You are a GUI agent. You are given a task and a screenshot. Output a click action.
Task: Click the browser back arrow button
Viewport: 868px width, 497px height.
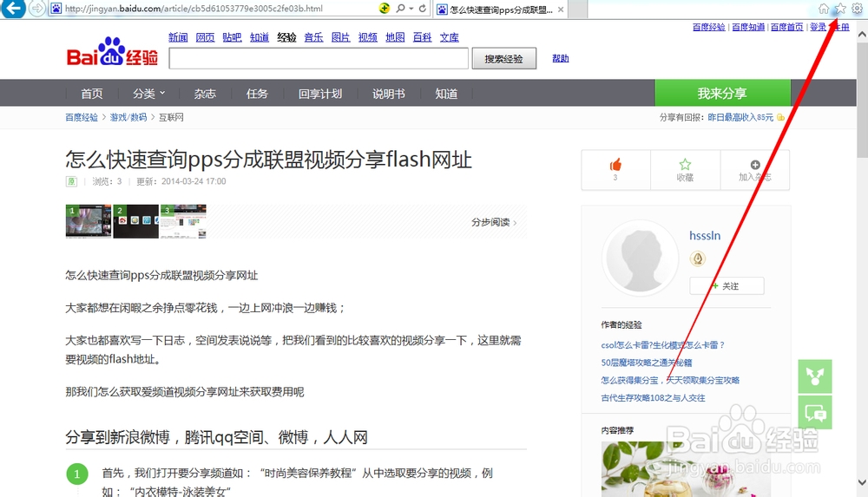click(13, 8)
